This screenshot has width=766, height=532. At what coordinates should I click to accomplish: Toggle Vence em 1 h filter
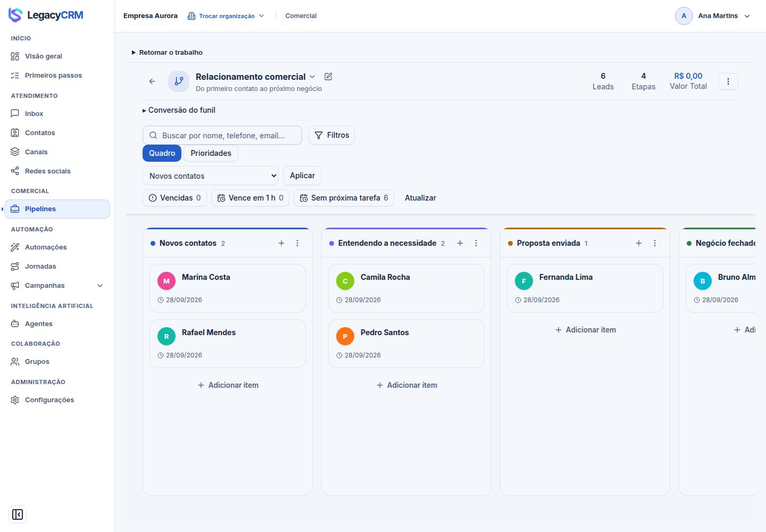pos(250,198)
